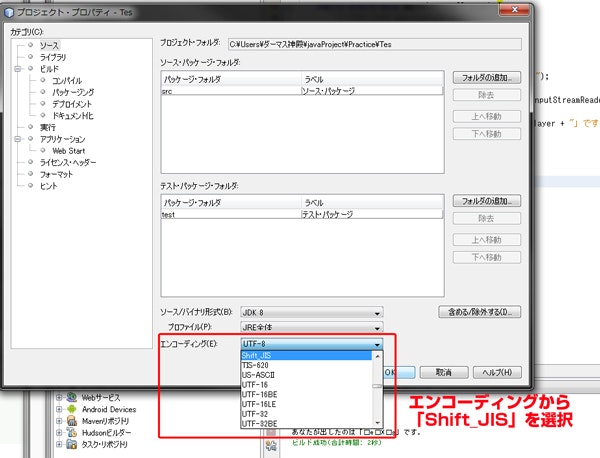Expand Webサービス node in background window
Viewport: 600px width, 458px height.
(x=59, y=398)
